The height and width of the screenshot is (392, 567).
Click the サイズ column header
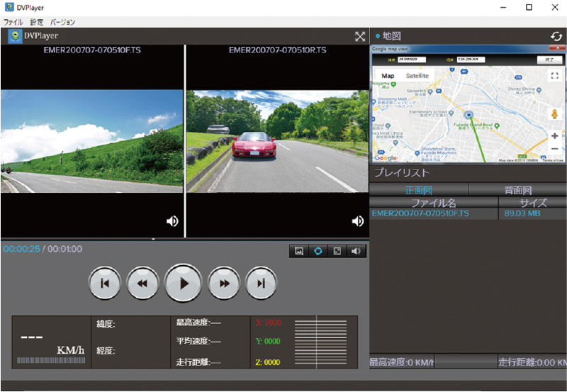click(533, 203)
